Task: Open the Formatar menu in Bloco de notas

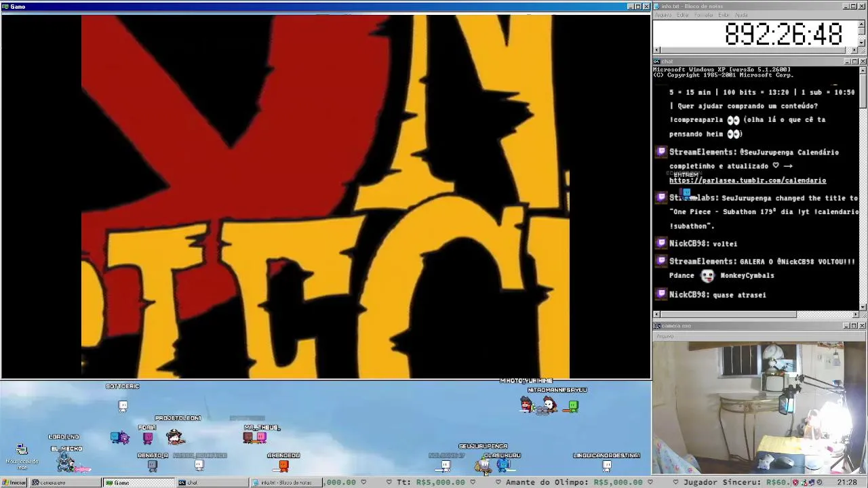Action: click(x=703, y=15)
